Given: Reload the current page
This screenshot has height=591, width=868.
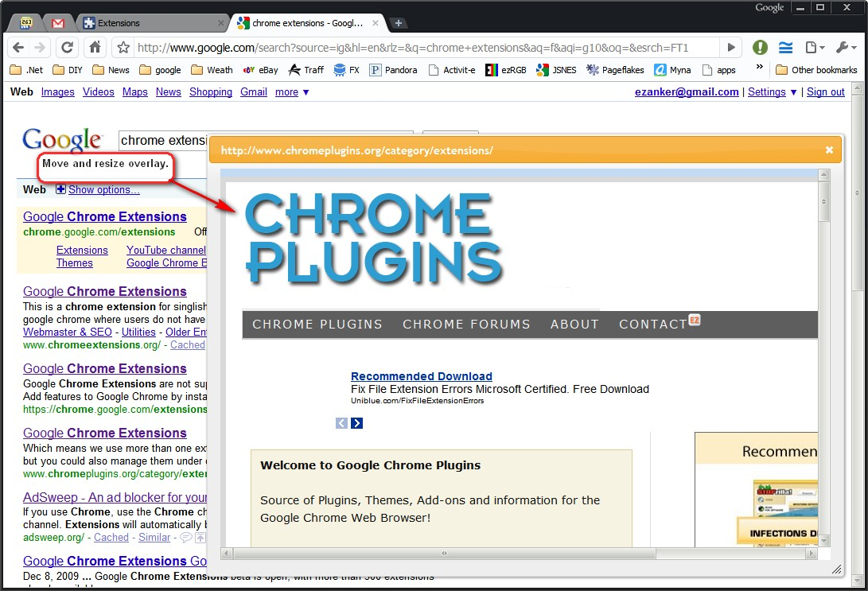Looking at the screenshot, I should tap(67, 48).
